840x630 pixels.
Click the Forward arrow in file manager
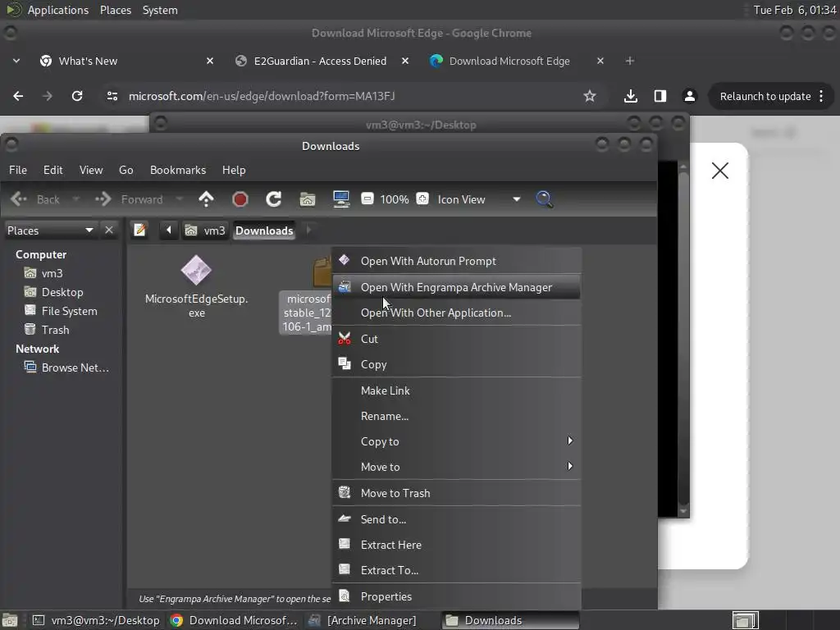coord(103,199)
